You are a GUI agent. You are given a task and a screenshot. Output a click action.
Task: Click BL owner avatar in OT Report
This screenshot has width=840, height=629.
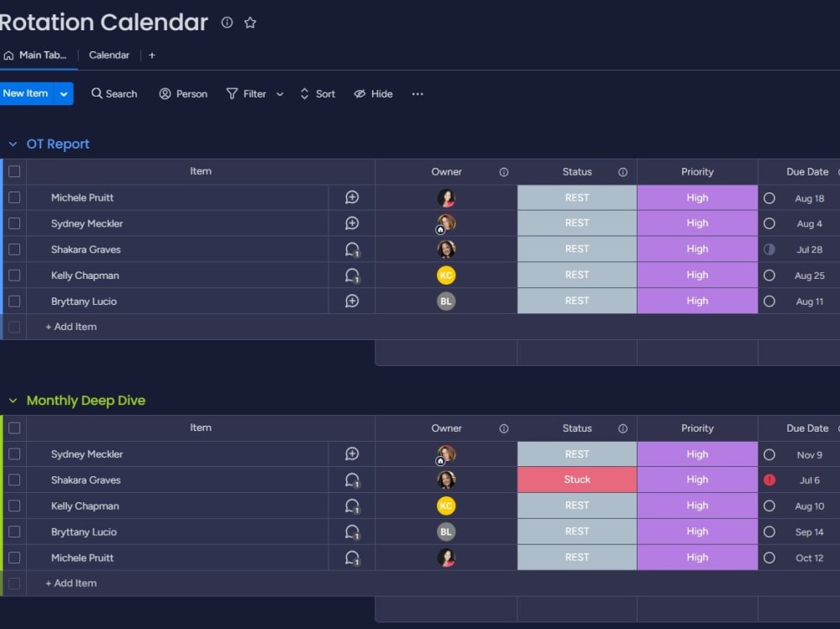point(446,301)
